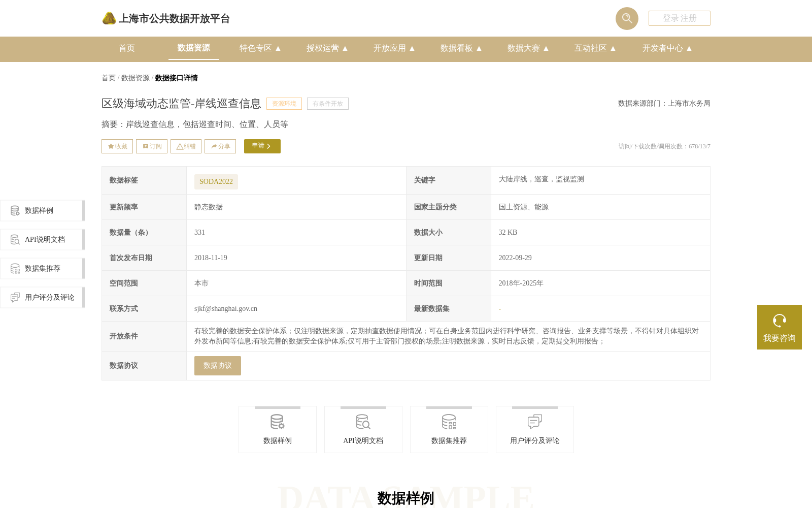Viewport: 812px width, 508px height.
Task: Jump to sidebar API说明文档 label
Action: [x=45, y=239]
